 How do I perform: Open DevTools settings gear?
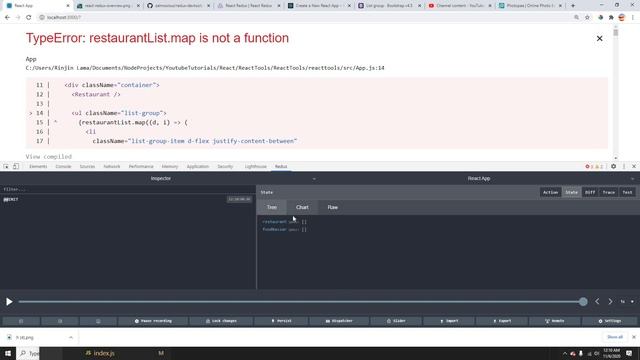[613, 167]
